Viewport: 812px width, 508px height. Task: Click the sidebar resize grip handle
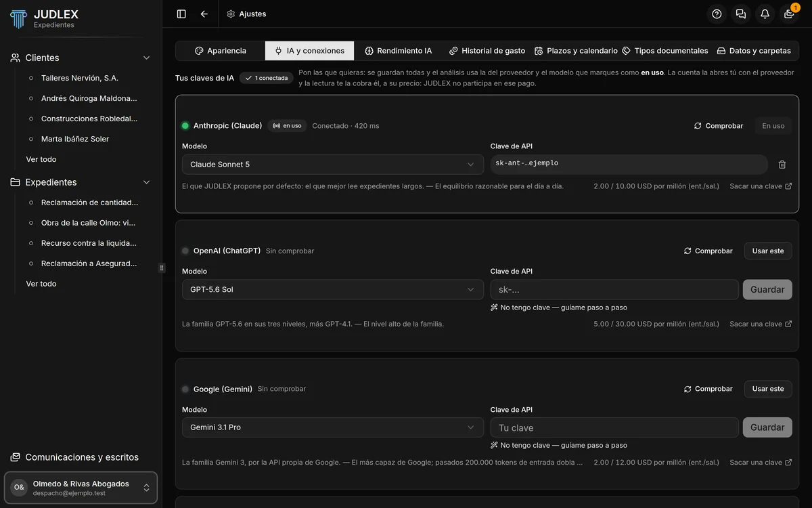(162, 268)
